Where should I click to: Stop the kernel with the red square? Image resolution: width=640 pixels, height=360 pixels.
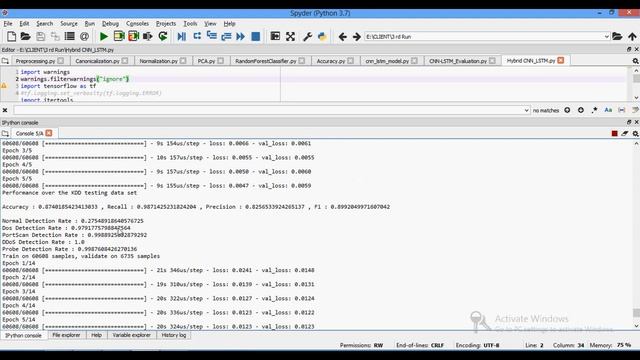pyautogui.click(x=614, y=133)
